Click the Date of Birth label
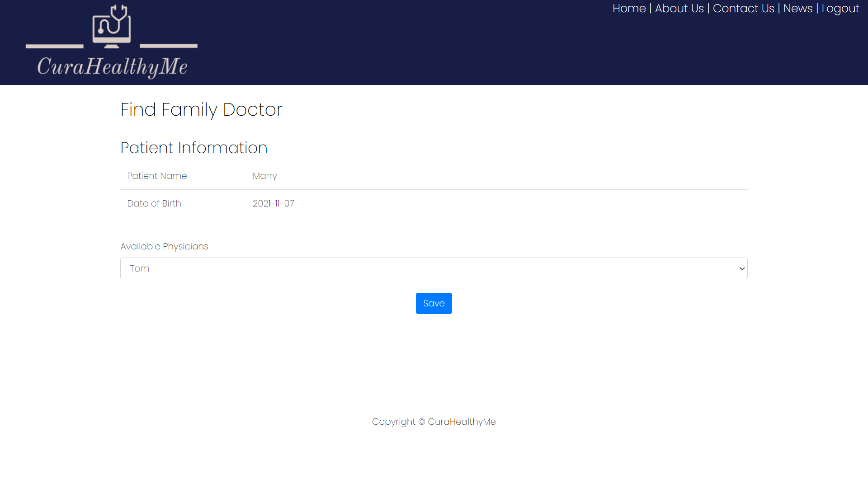 click(x=154, y=204)
